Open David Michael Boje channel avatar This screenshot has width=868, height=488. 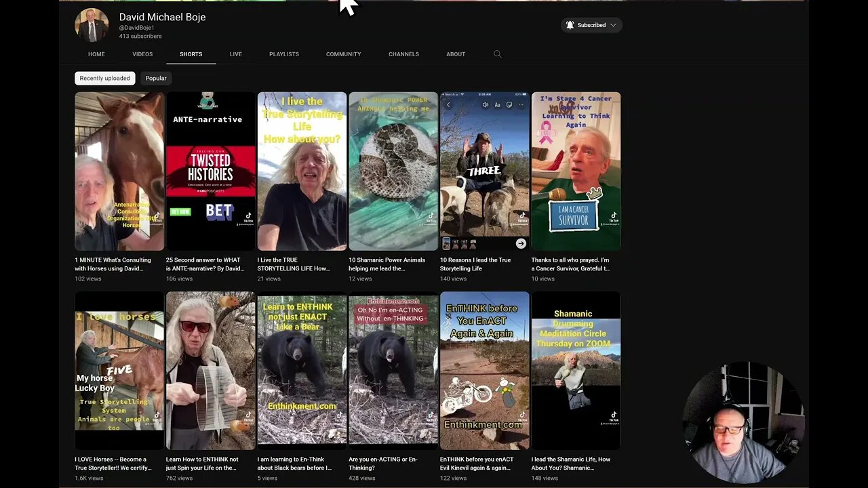pyautogui.click(x=92, y=25)
